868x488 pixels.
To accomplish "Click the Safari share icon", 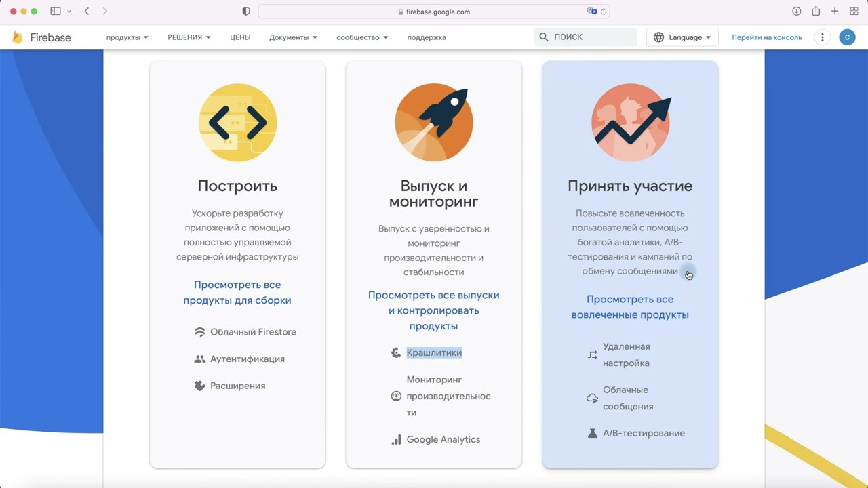I will tap(816, 11).
